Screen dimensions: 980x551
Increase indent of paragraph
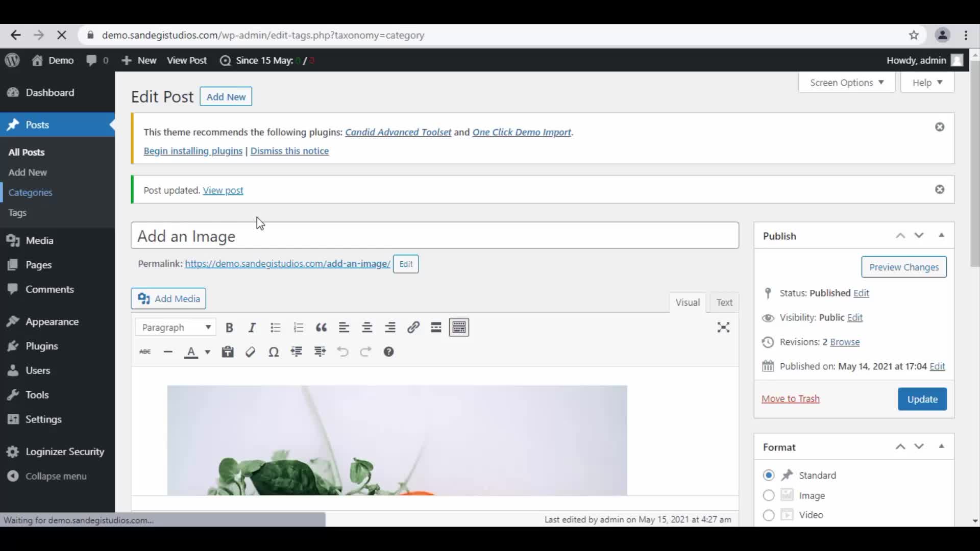tap(320, 352)
